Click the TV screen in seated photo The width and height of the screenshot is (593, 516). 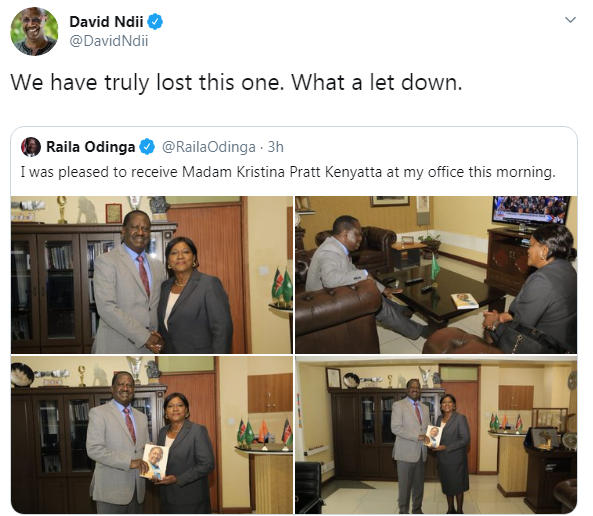coord(531,211)
